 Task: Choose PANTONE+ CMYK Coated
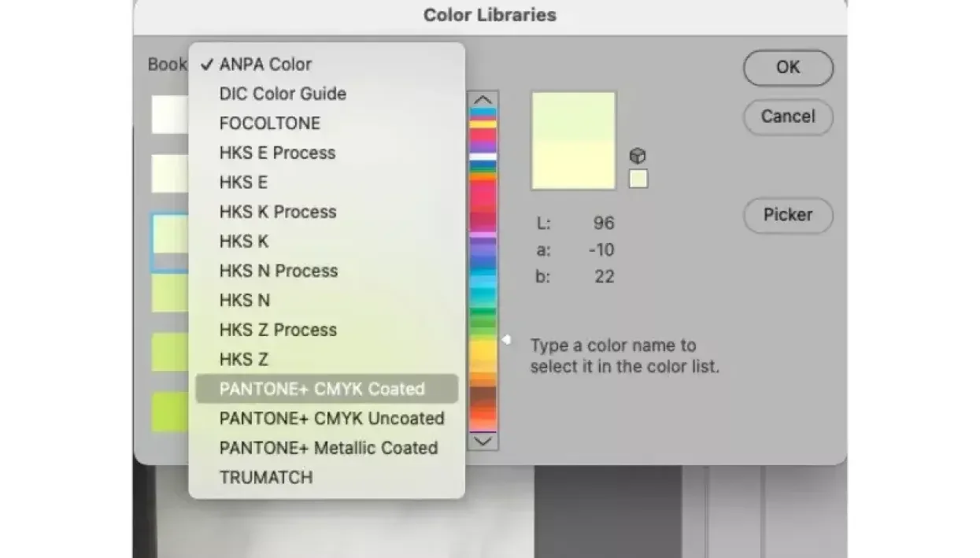(x=322, y=389)
